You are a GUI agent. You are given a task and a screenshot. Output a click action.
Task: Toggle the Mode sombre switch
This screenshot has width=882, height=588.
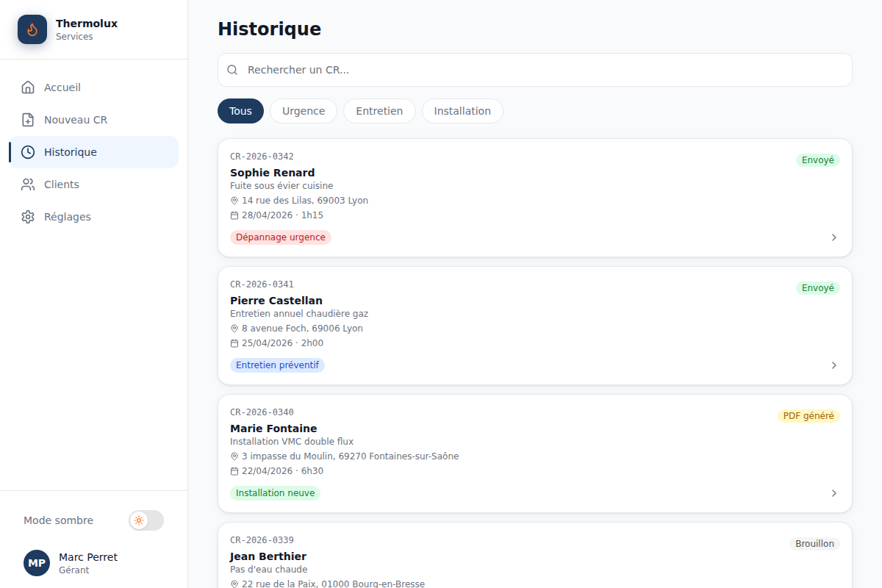[146, 520]
